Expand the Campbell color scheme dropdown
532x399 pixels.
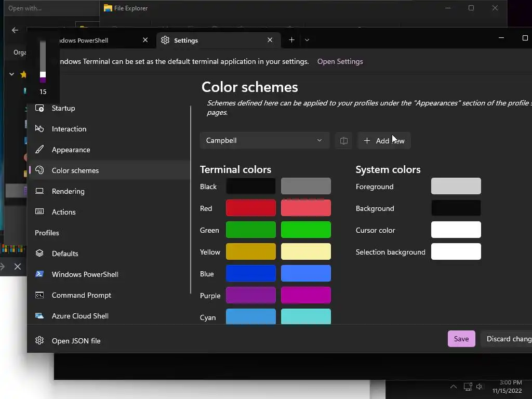[x=264, y=140]
